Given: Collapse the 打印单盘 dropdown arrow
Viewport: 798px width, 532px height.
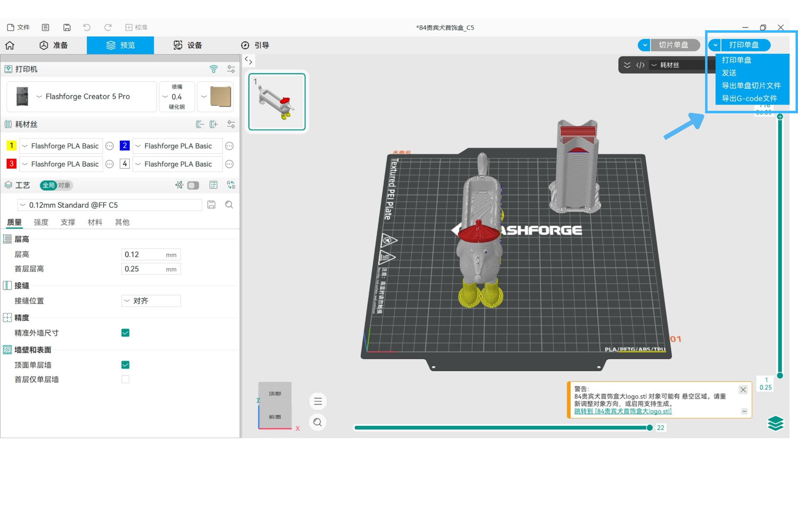Looking at the screenshot, I should [x=715, y=45].
